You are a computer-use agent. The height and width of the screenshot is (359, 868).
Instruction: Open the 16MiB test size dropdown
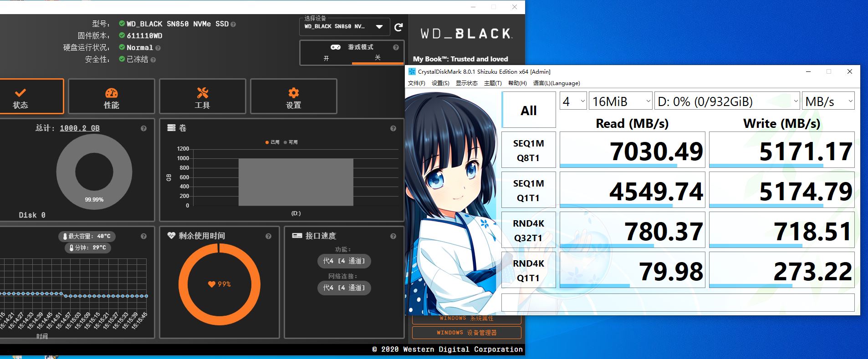621,101
